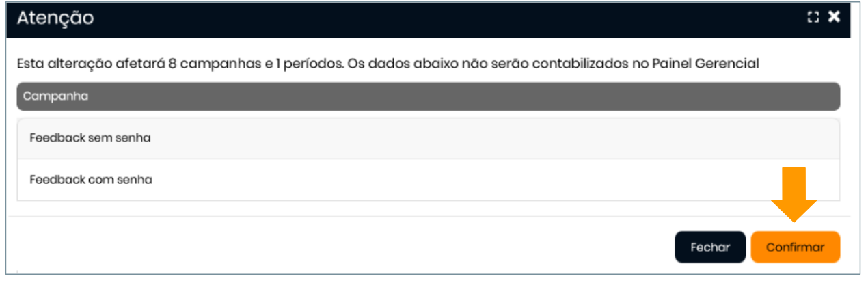Click the empty footer area left of Fechar
The image size is (868, 281).
click(342, 247)
